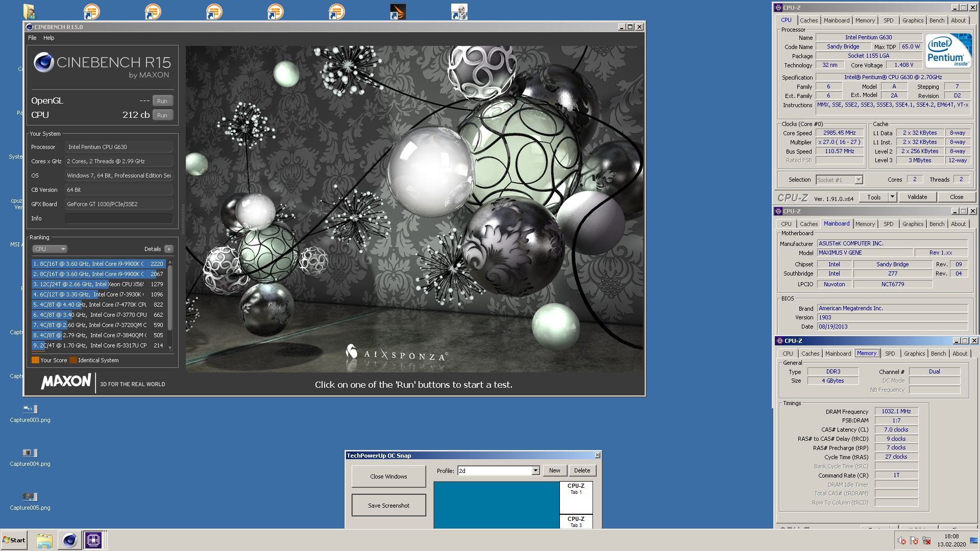Click the New profile button
Screen dimensions: 980x551
(x=554, y=470)
